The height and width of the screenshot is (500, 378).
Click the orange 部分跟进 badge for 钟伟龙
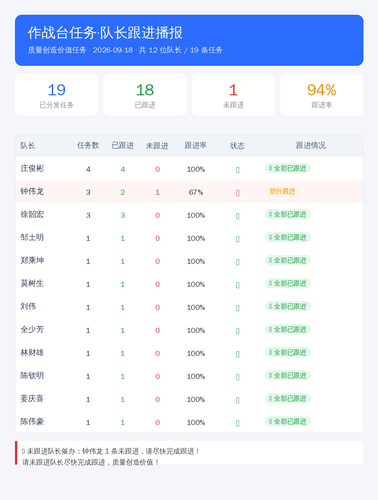click(282, 191)
